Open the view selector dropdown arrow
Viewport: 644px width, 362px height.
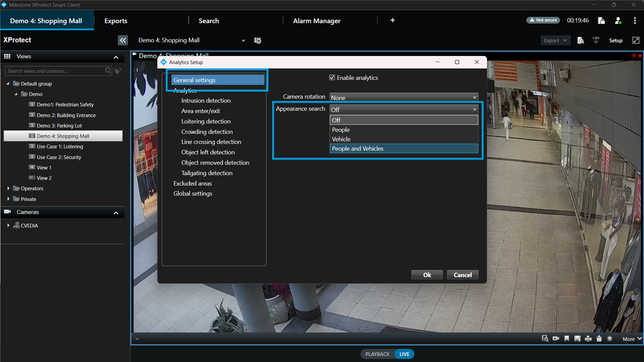click(243, 40)
